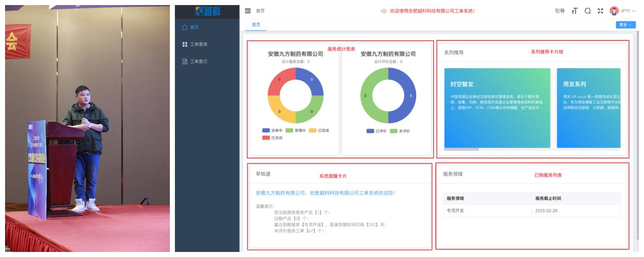The width and height of the screenshot is (644, 257).
Task: Toggle the 派单中 legend entry
Action: click(272, 131)
